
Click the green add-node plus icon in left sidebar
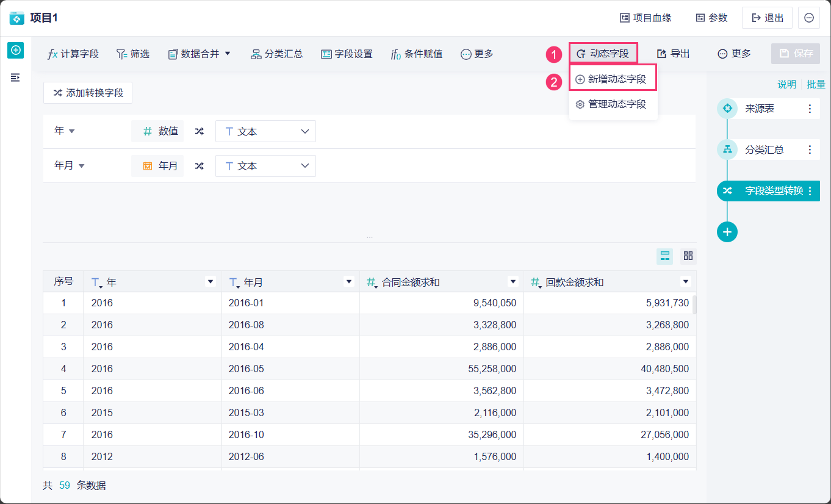15,50
